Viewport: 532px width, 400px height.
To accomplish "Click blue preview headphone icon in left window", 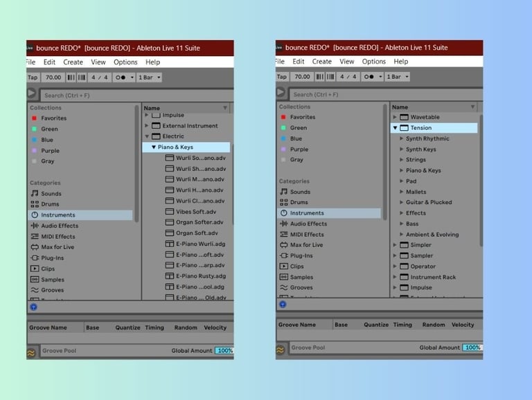I will point(33,307).
